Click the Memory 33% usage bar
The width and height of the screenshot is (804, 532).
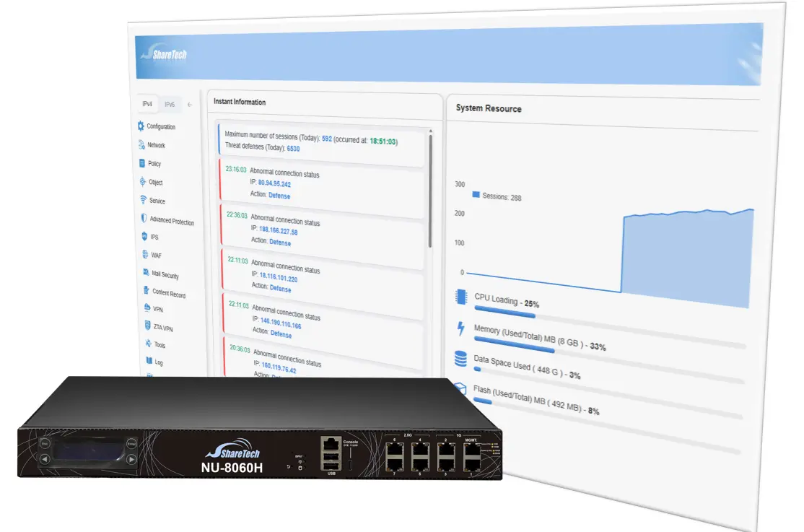pyautogui.click(x=610, y=361)
